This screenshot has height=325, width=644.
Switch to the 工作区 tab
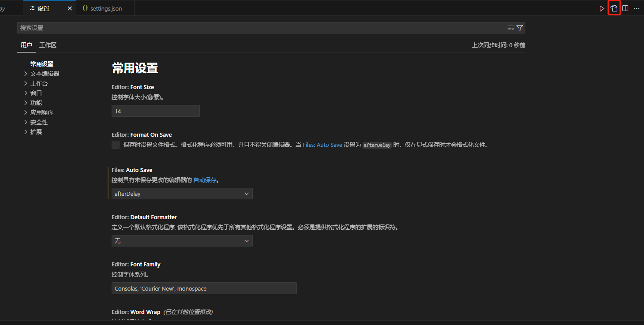pos(48,45)
